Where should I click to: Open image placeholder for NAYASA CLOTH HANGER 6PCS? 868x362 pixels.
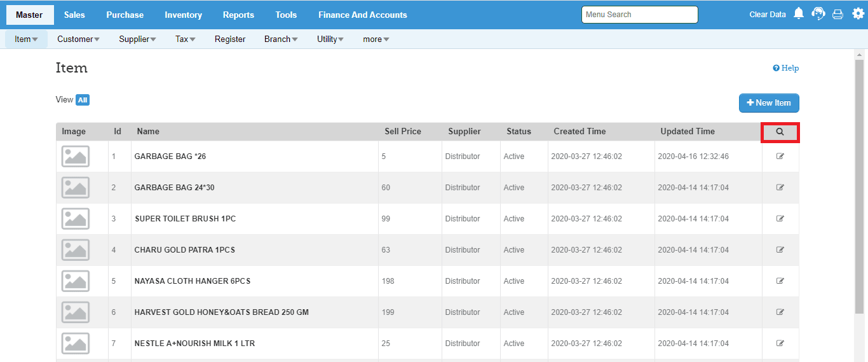click(x=76, y=281)
